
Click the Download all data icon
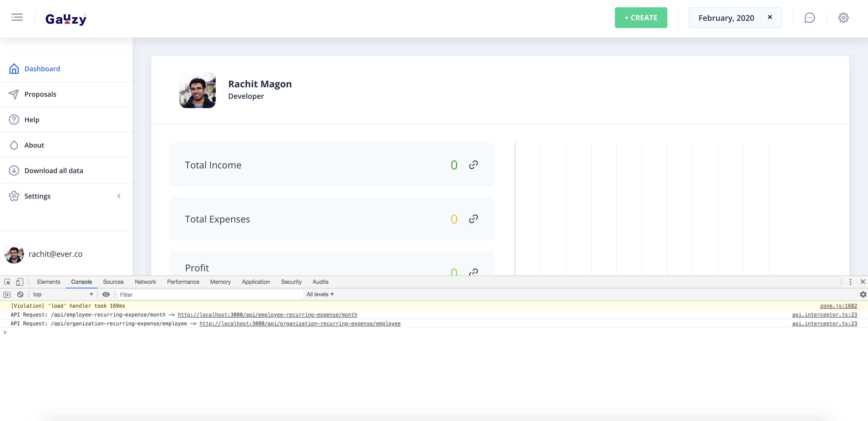coord(14,170)
